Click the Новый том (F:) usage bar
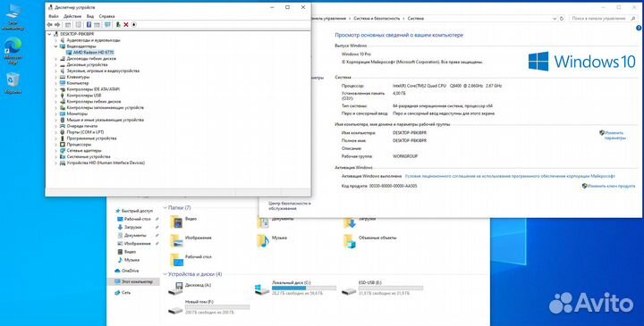 217,307
